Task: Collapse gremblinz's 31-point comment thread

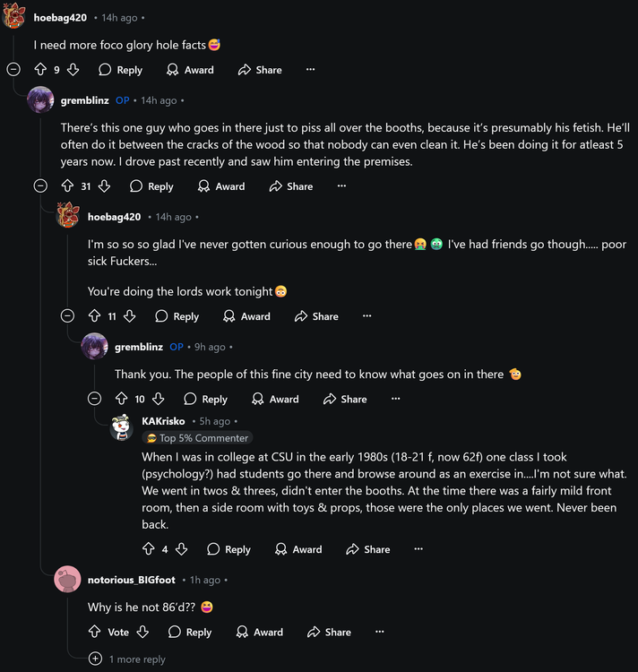Action: (40, 186)
